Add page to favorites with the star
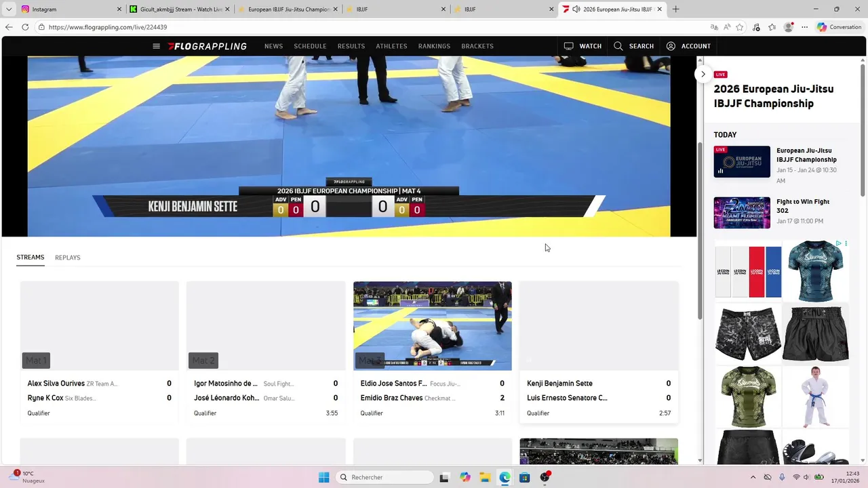This screenshot has height=488, width=868. [740, 27]
